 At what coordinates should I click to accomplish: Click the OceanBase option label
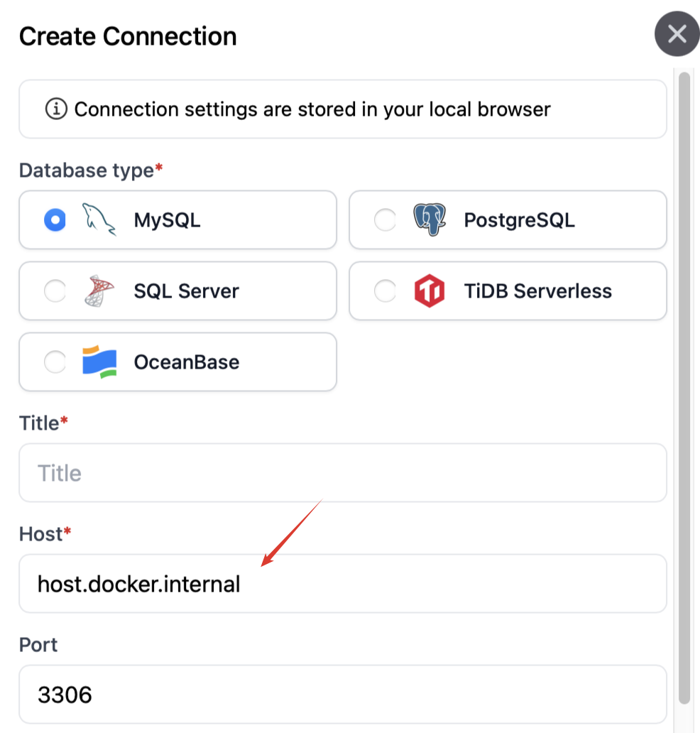[x=186, y=362]
